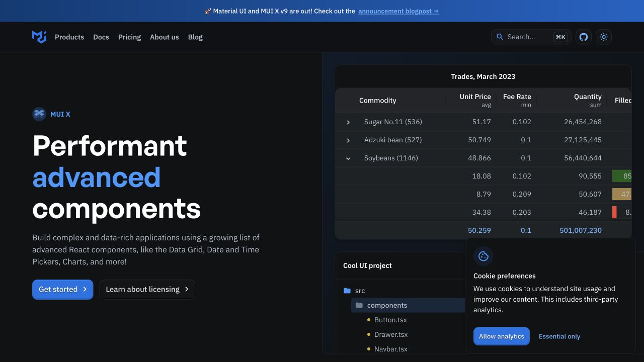The width and height of the screenshot is (644, 362).
Task: Sort by Commodity column header
Action: coord(378,101)
